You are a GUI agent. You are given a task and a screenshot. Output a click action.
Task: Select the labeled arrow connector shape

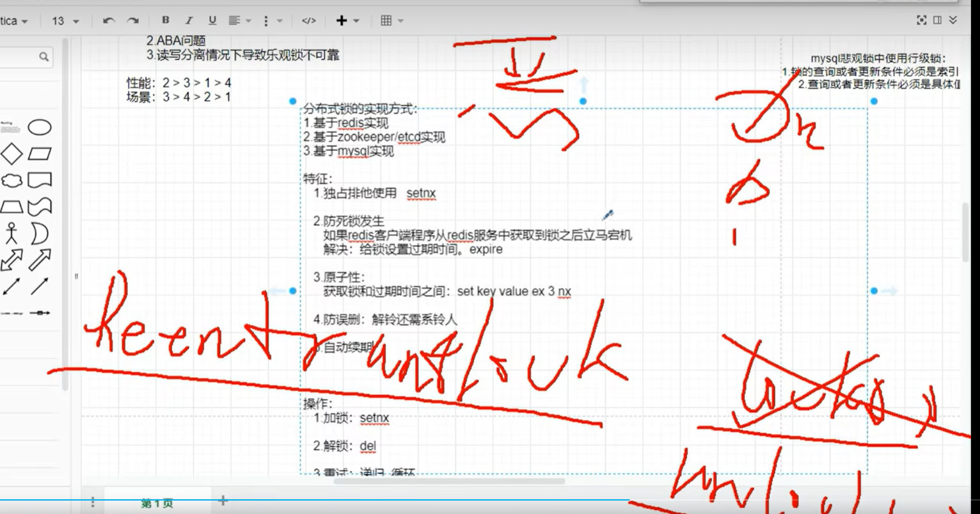pos(39,313)
